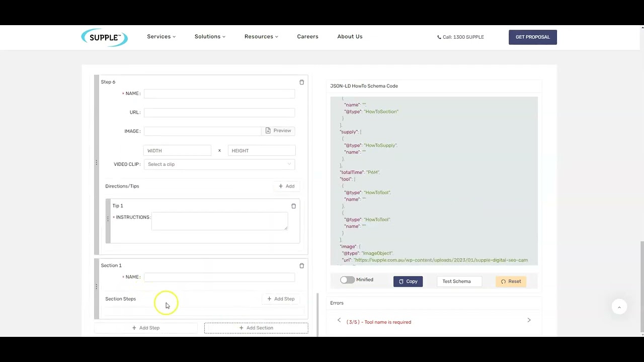Image resolution: width=644 pixels, height=362 pixels.
Task: Click the Get Proposal button
Action: (x=533, y=37)
